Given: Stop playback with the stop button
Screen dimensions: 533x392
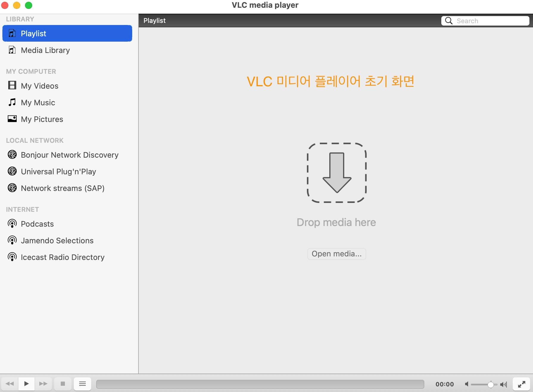Looking at the screenshot, I should coord(63,384).
